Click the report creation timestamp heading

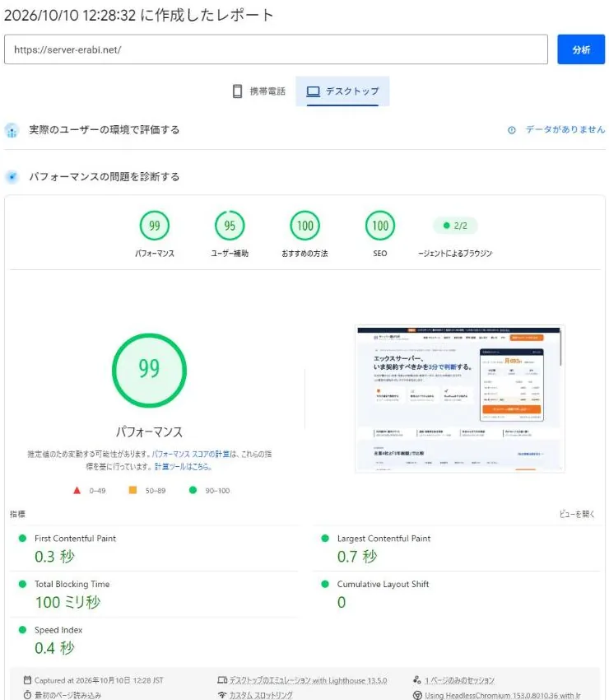[x=138, y=15]
